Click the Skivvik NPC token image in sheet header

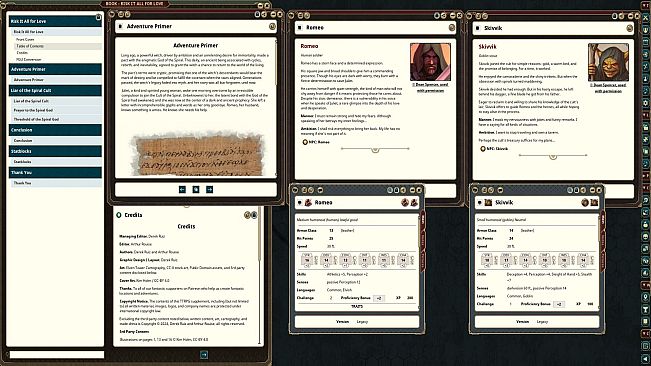tap(488, 203)
